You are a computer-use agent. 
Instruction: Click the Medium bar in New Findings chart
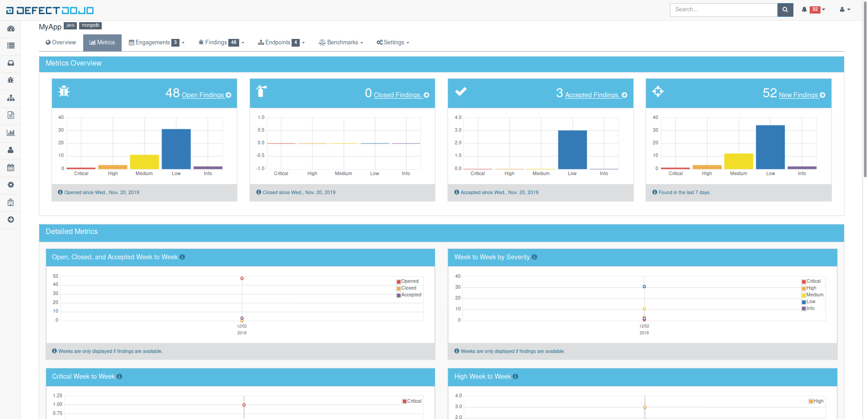point(739,161)
